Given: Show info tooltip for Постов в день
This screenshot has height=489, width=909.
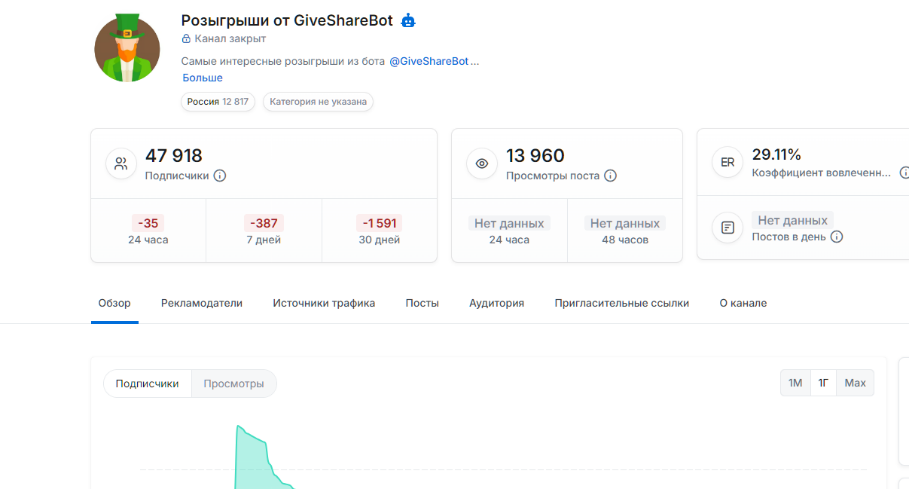Looking at the screenshot, I should tap(837, 236).
